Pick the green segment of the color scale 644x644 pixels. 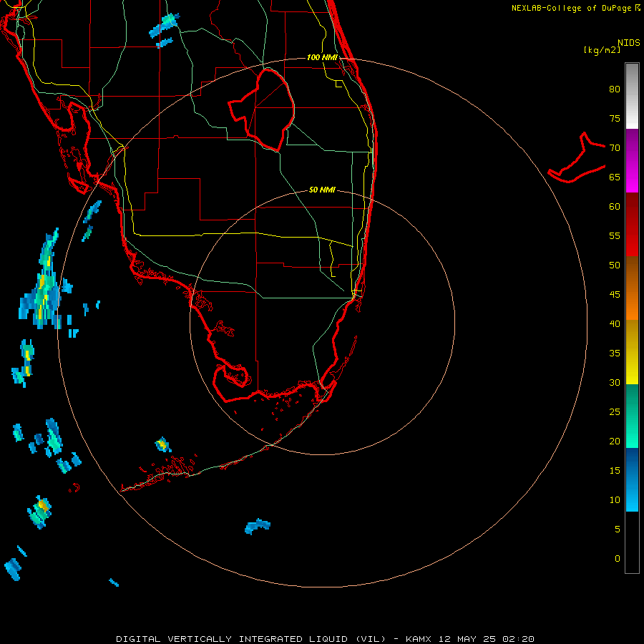pyautogui.click(x=632, y=416)
